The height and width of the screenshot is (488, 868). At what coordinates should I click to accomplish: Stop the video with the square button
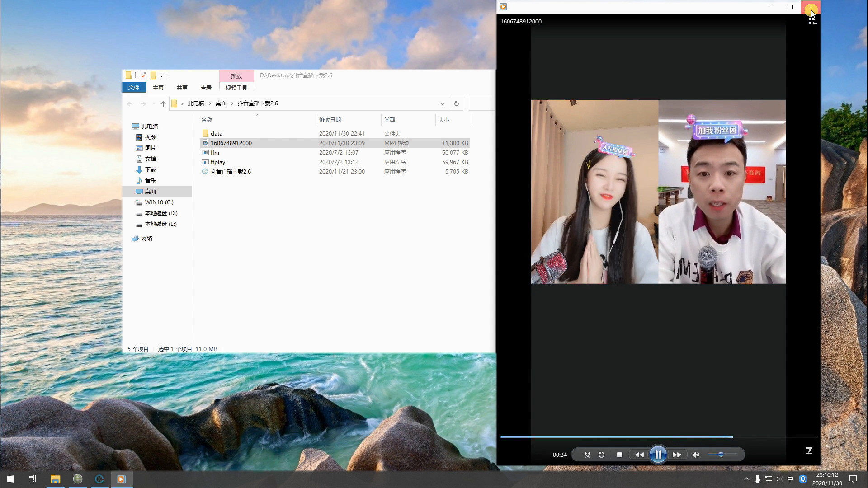[619, 455]
